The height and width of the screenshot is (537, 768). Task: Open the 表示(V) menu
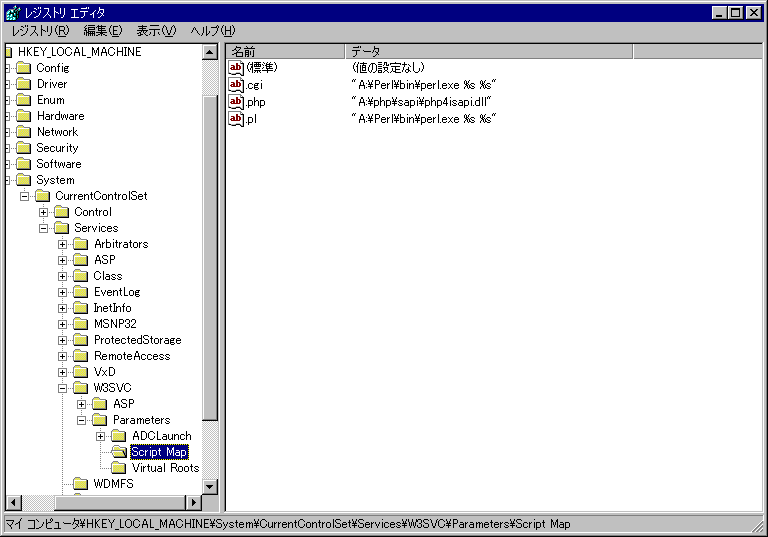[x=156, y=31]
